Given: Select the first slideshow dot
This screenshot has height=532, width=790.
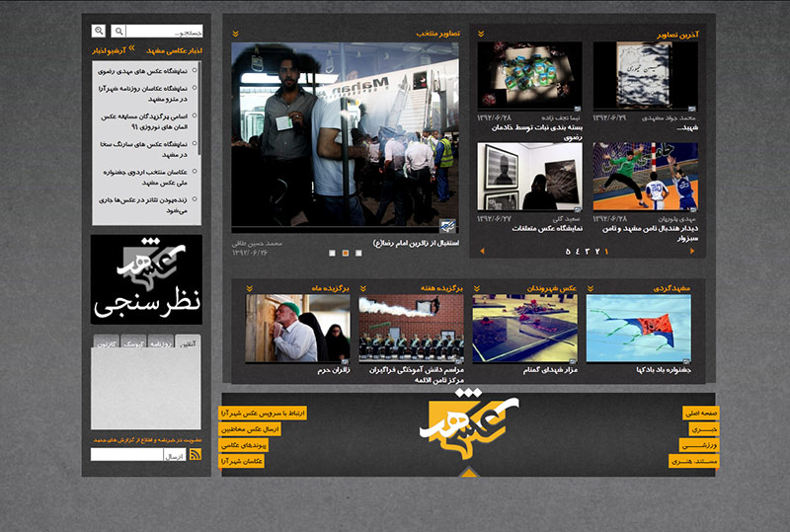Looking at the screenshot, I should point(332,253).
